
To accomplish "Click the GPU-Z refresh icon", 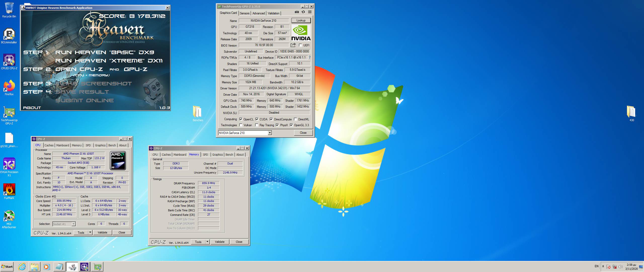I will [x=303, y=12].
